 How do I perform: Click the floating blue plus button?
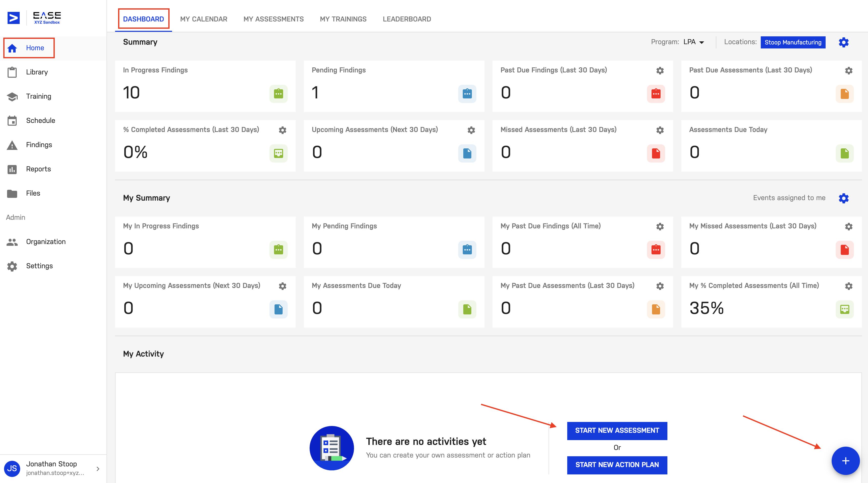pos(845,461)
